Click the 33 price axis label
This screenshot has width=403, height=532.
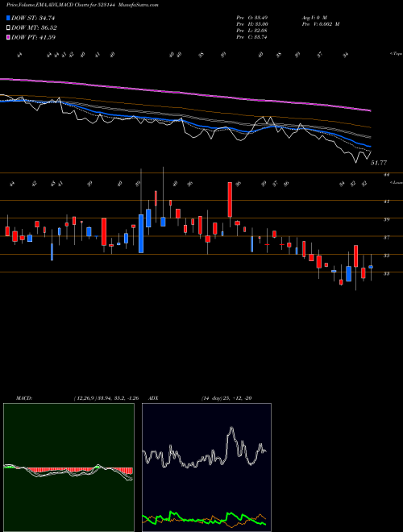[386, 273]
